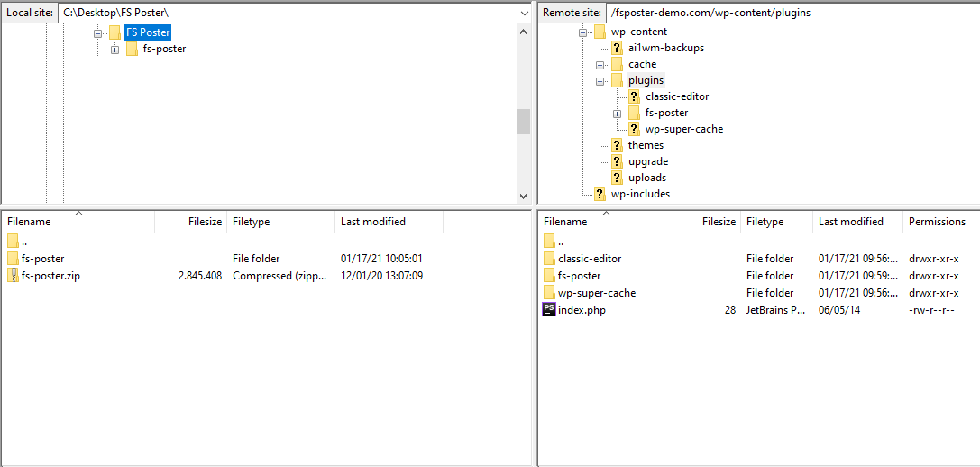The width and height of the screenshot is (980, 467).
Task: Click remote classic-editor folder icon in list
Action: coord(549,258)
